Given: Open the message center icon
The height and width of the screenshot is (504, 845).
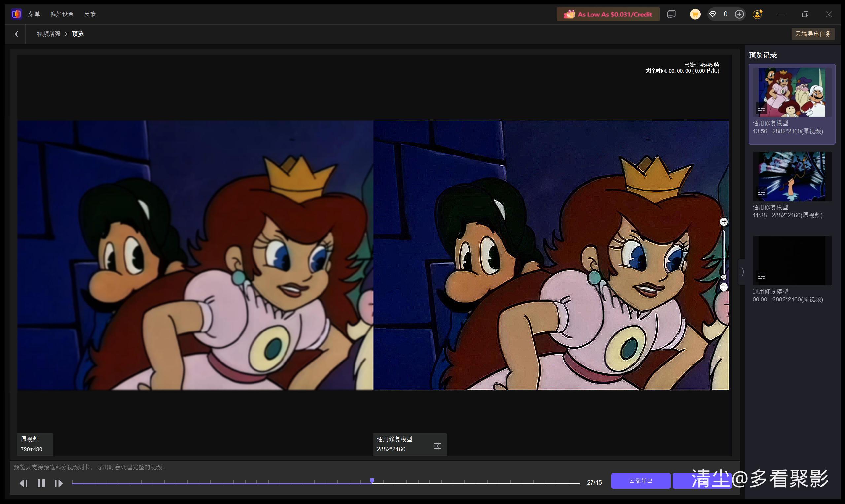Looking at the screenshot, I should tap(671, 14).
